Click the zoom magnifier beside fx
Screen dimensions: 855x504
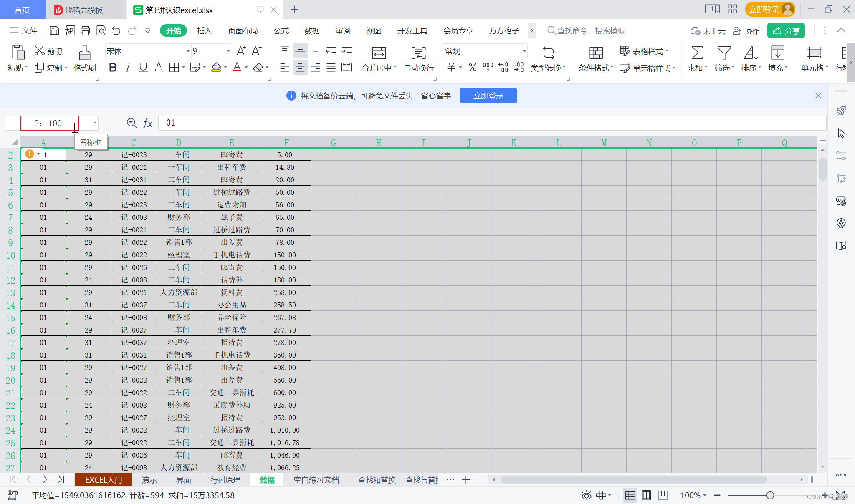point(132,123)
